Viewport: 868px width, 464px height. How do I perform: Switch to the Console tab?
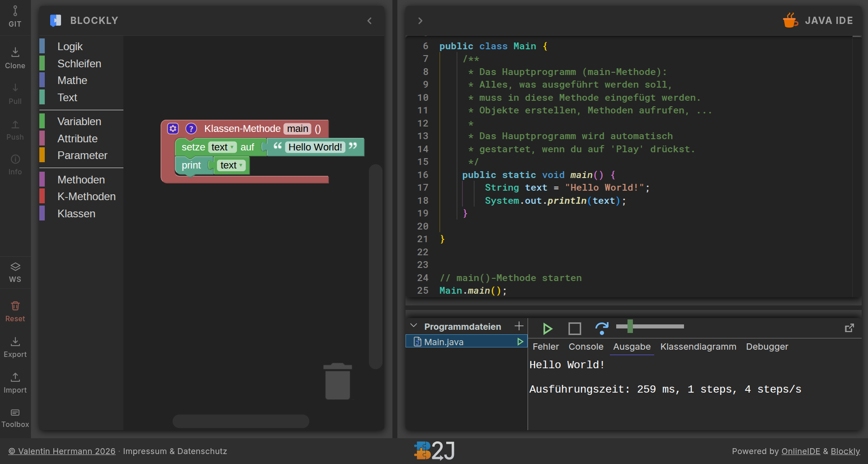point(585,347)
